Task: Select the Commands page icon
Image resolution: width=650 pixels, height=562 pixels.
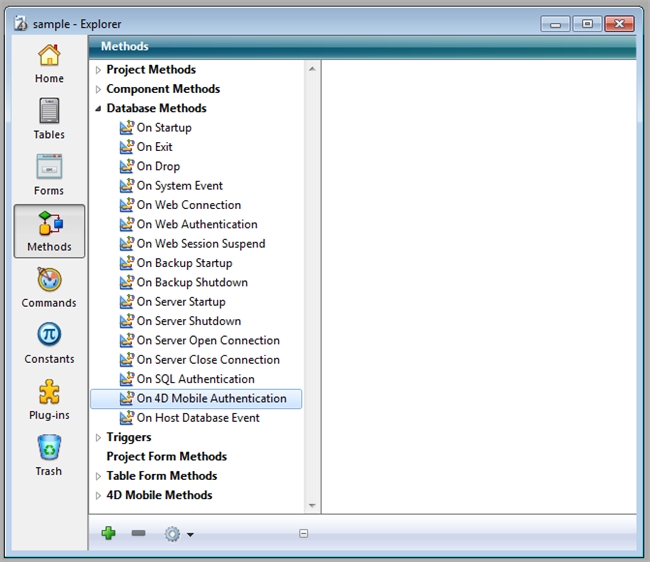Action: point(49,288)
